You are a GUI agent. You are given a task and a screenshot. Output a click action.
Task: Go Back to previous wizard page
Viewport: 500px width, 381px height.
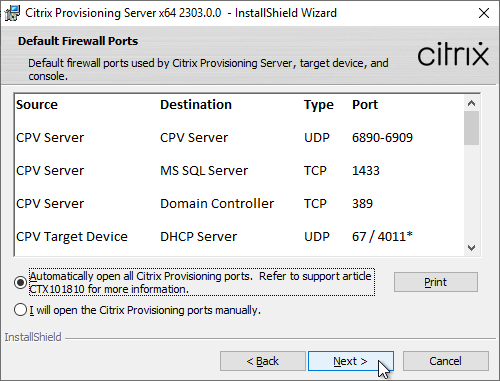263,361
